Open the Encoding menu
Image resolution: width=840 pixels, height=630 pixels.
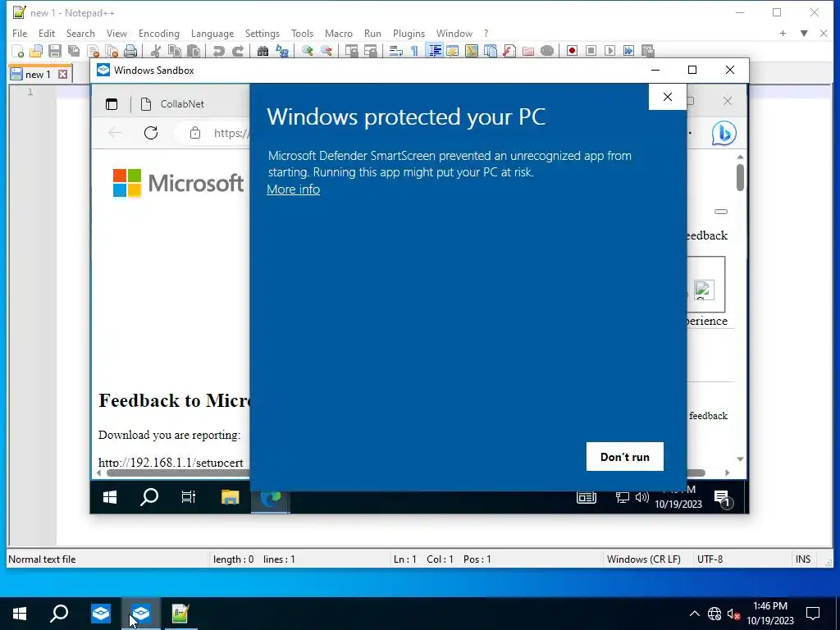pos(158,33)
